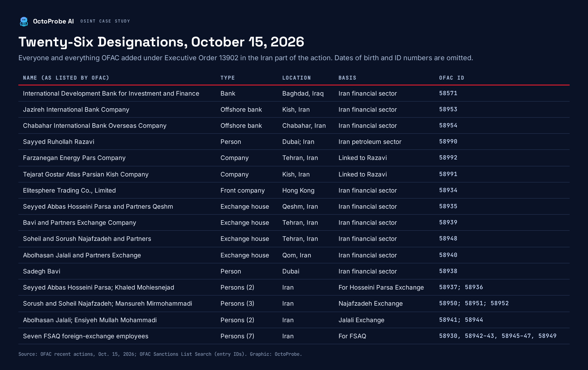Click Soheil and Sorush Najafzadeh and Partners

[87, 239]
